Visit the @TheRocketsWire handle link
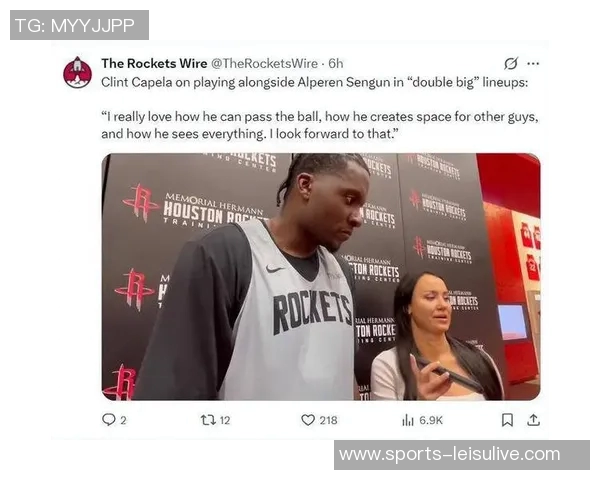This screenshot has height=480, width=600. pyautogui.click(x=264, y=64)
